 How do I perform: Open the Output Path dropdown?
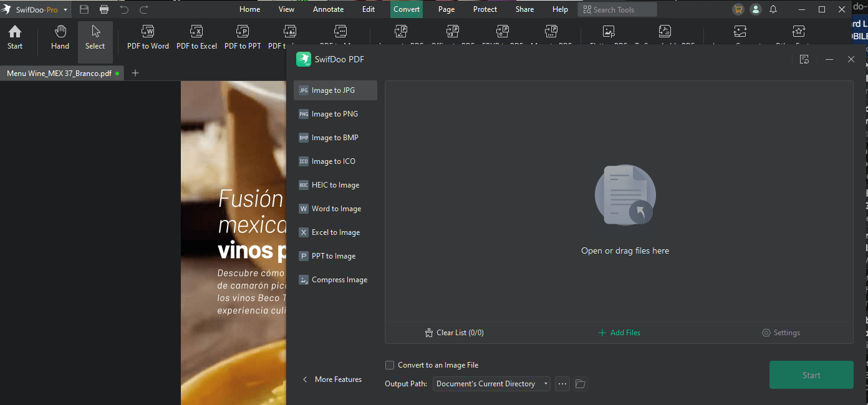pyautogui.click(x=492, y=384)
